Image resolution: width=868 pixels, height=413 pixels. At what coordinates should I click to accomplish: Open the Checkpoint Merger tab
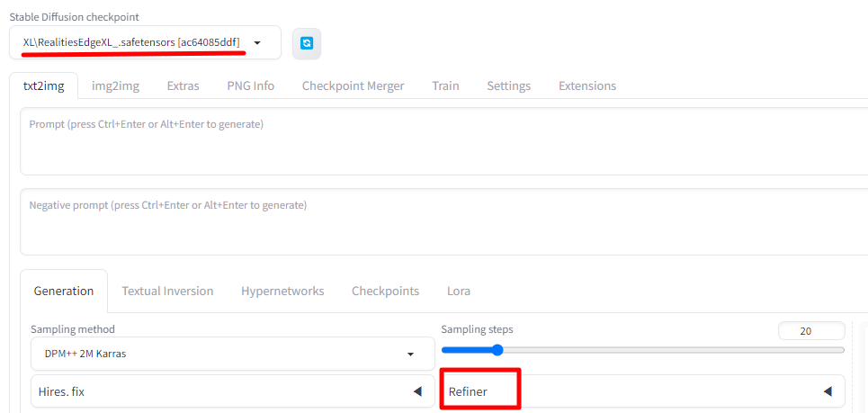click(353, 85)
